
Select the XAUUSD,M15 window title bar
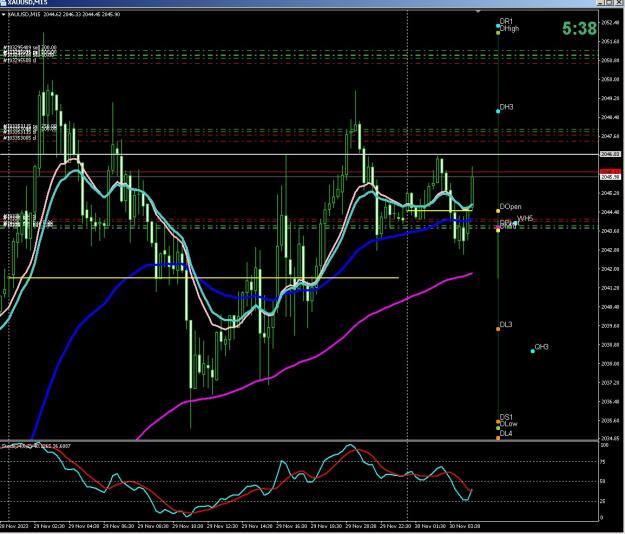(299, 2)
